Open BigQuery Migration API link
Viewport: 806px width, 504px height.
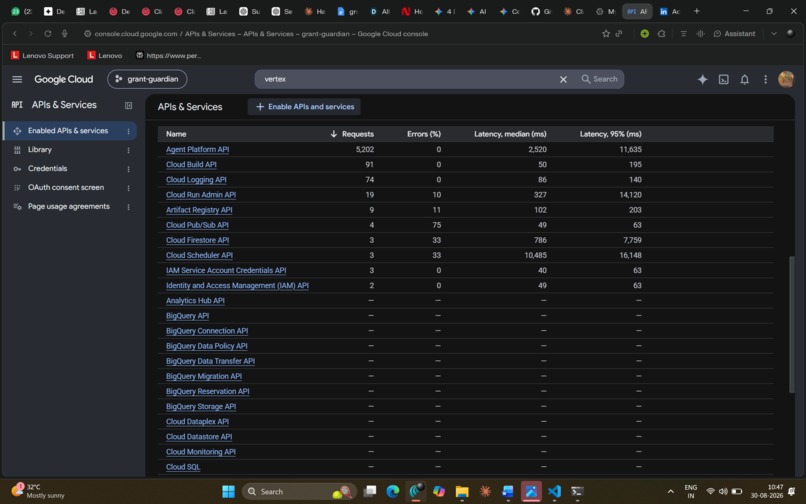point(204,376)
